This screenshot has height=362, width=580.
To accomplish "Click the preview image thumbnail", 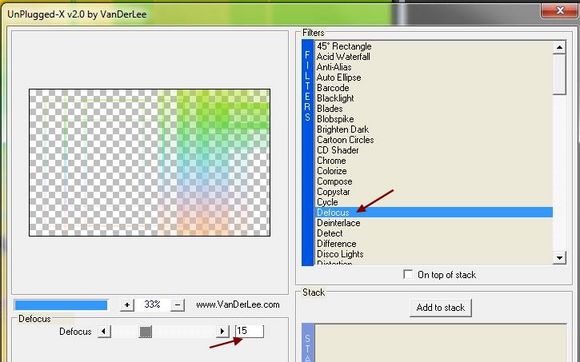I will [x=150, y=162].
